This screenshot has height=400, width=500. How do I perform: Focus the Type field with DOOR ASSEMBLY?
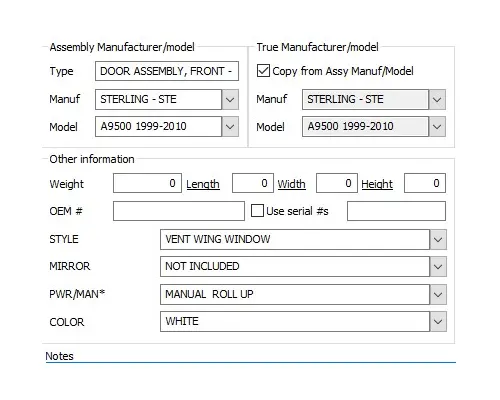(x=167, y=71)
